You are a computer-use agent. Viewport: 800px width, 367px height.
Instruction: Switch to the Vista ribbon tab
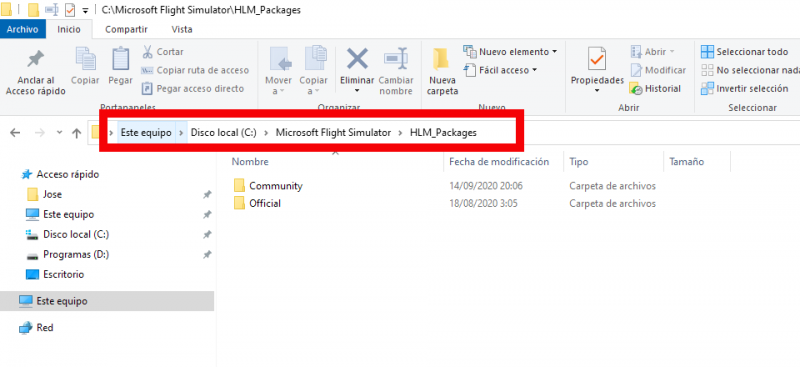point(182,29)
